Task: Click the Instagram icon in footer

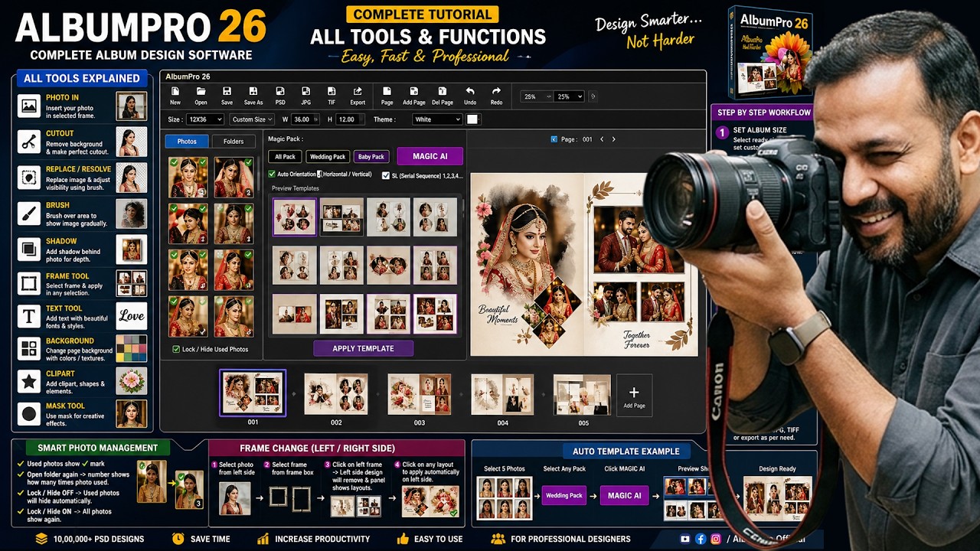Action: (x=716, y=539)
